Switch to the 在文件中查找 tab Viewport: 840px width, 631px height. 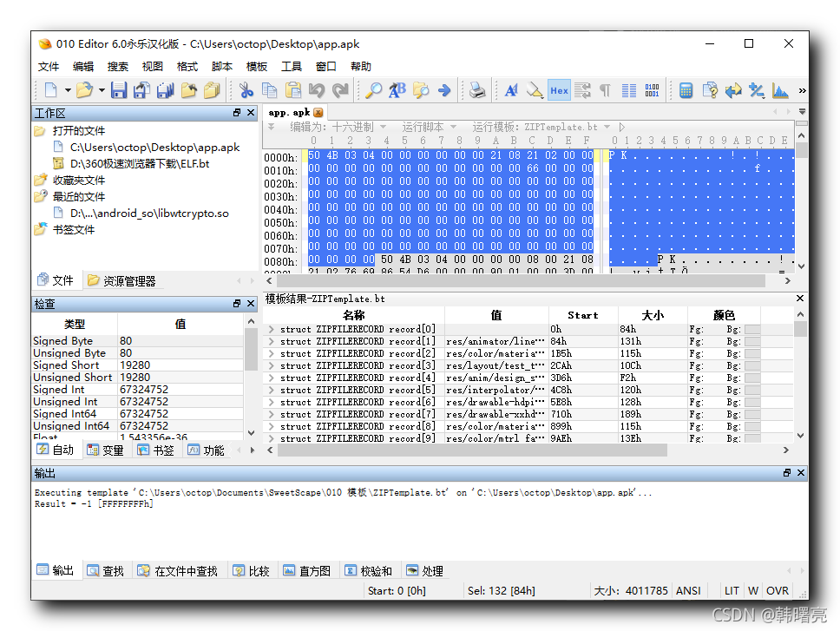(177, 571)
